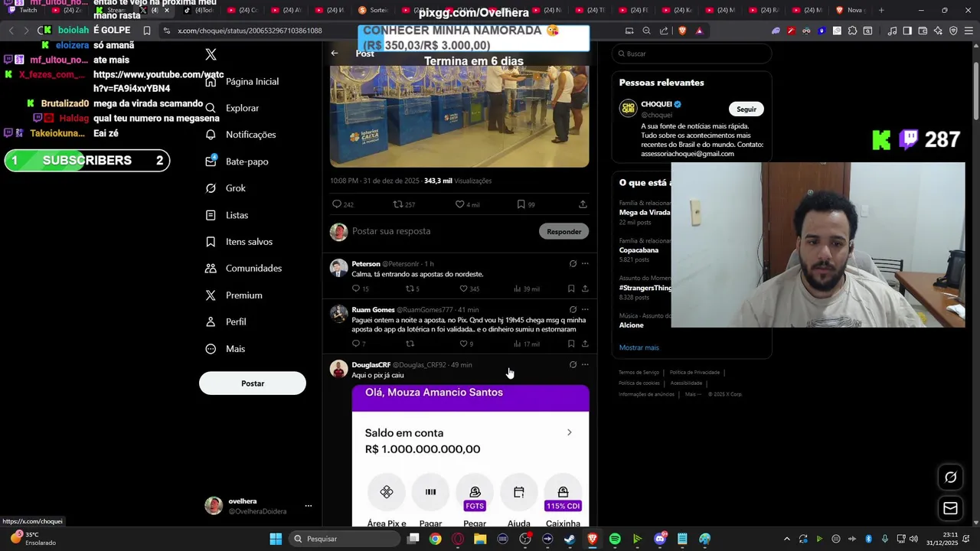Viewport: 980px width, 551px height.
Task: Bookmark this page in address bar
Action: click(x=146, y=31)
